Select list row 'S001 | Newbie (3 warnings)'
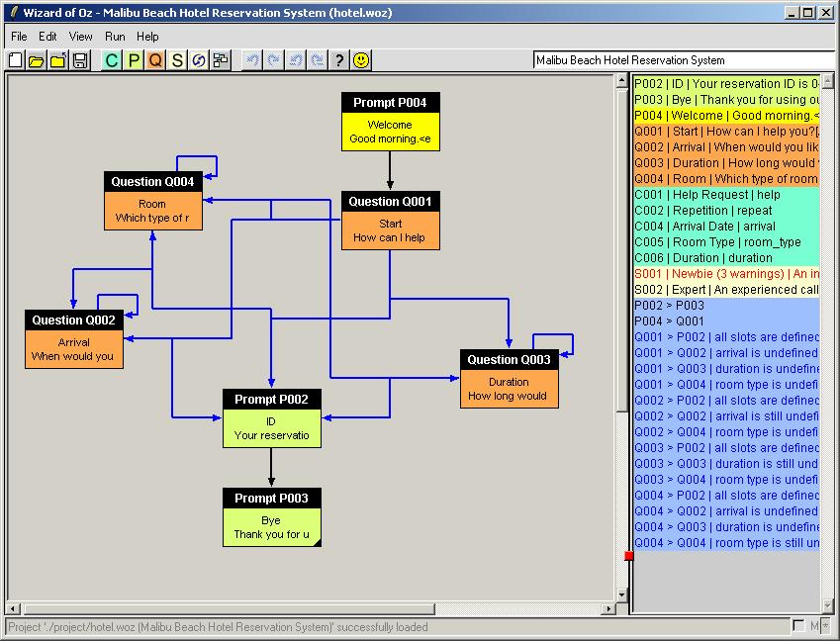The height and width of the screenshot is (641, 840). pyautogui.click(x=726, y=274)
